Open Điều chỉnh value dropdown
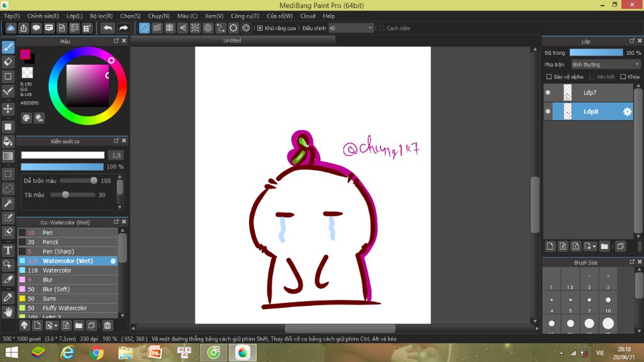This screenshot has width=644, height=362. [x=351, y=28]
